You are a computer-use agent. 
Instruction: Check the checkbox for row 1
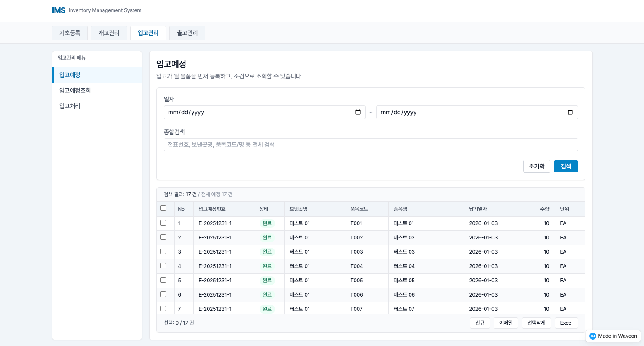click(x=163, y=223)
